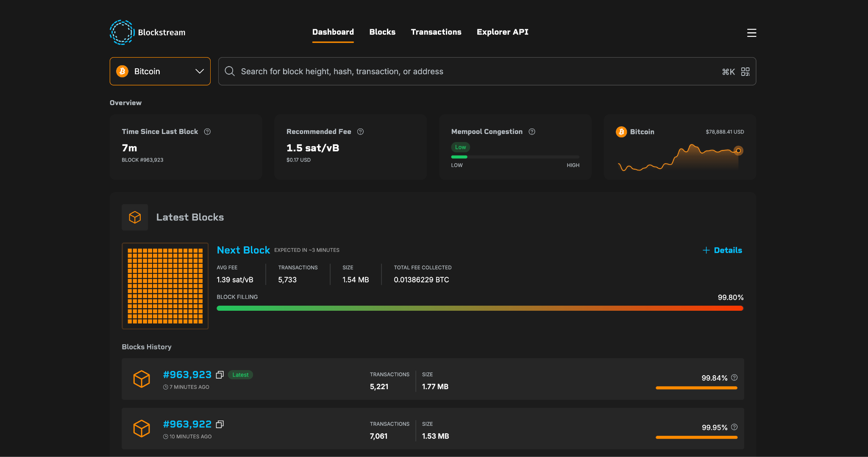Click the ⌘K search shortcut hint
Screen dimensions: 868x457
[x=729, y=72]
